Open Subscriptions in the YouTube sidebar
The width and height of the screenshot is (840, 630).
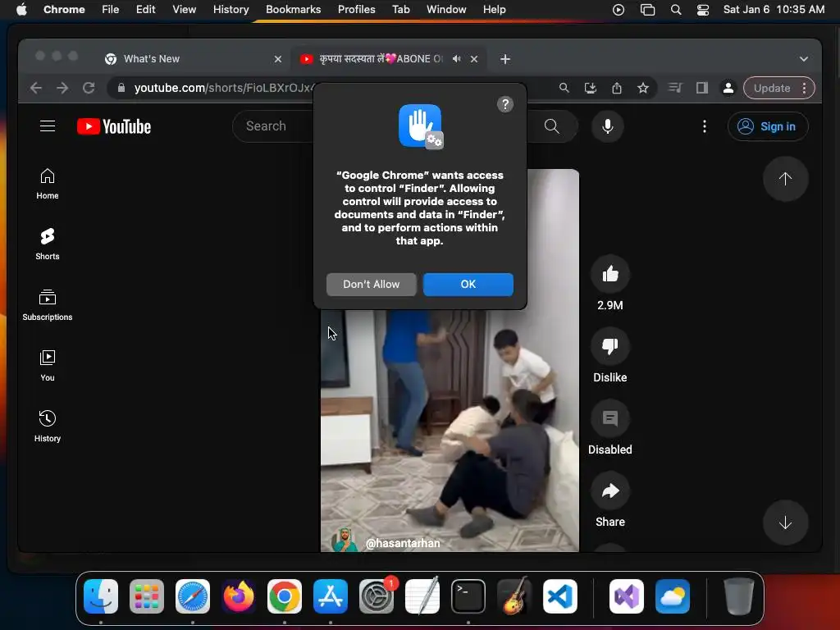tap(48, 305)
